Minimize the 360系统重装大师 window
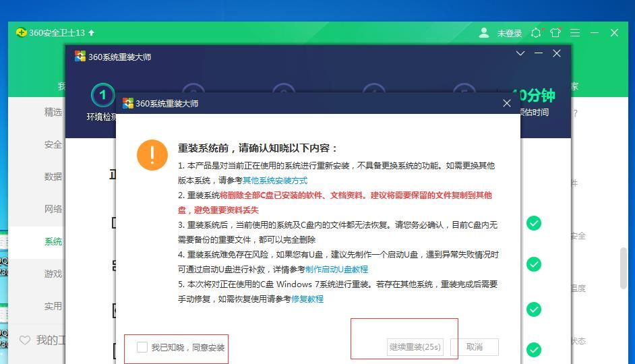The image size is (635, 364). (x=539, y=53)
